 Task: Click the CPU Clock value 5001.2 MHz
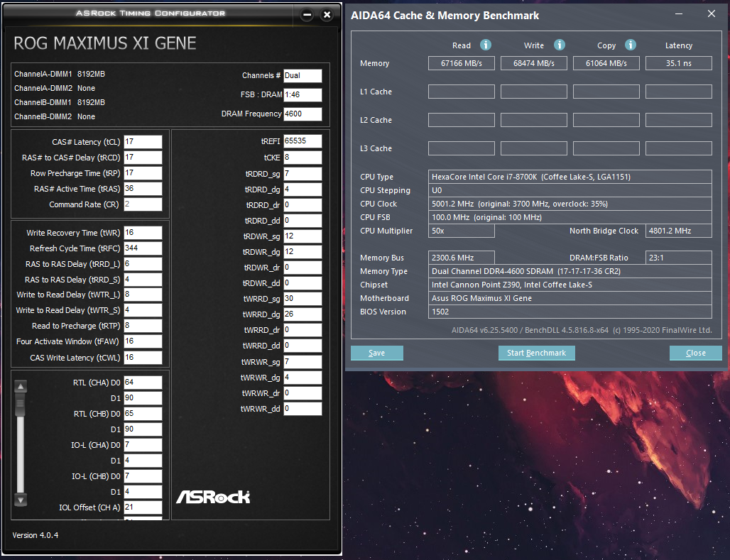tap(570, 204)
